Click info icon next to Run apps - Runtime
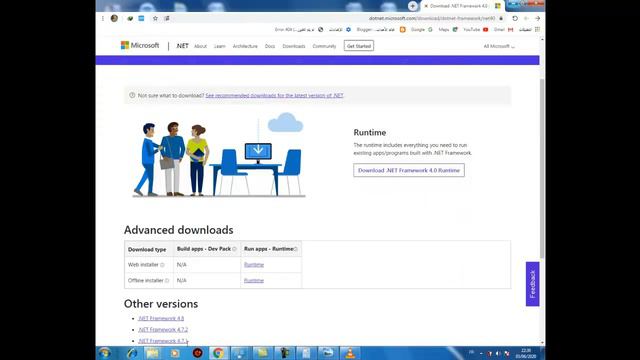The height and width of the screenshot is (360, 640). click(x=296, y=249)
